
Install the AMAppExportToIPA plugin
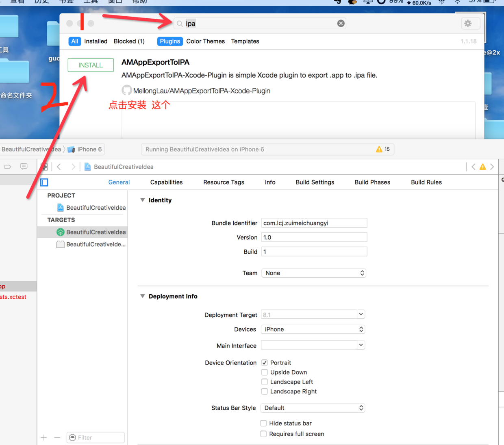91,65
